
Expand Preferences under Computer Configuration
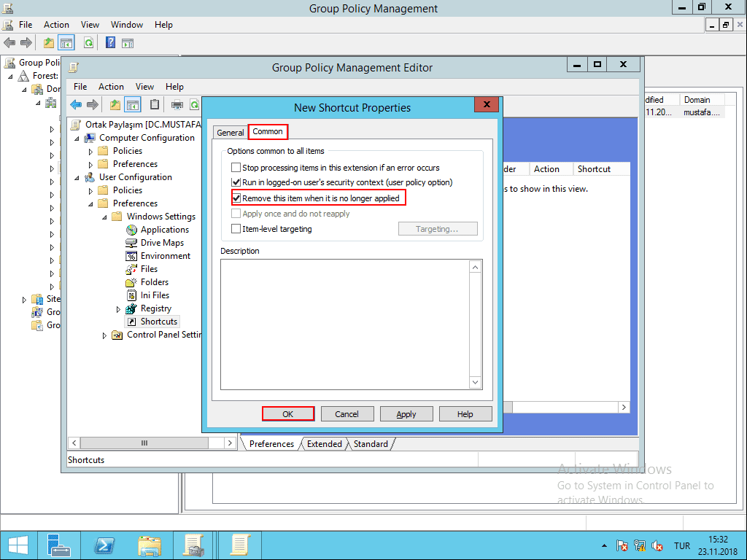90,165
